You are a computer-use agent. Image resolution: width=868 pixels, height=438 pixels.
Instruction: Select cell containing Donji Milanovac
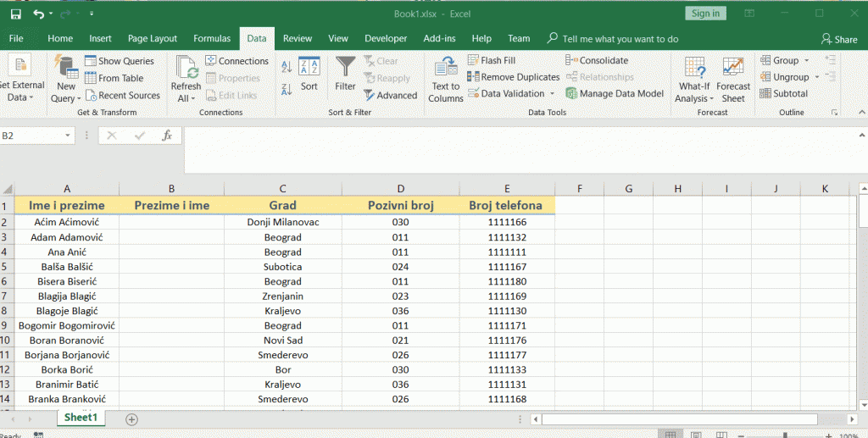click(282, 222)
